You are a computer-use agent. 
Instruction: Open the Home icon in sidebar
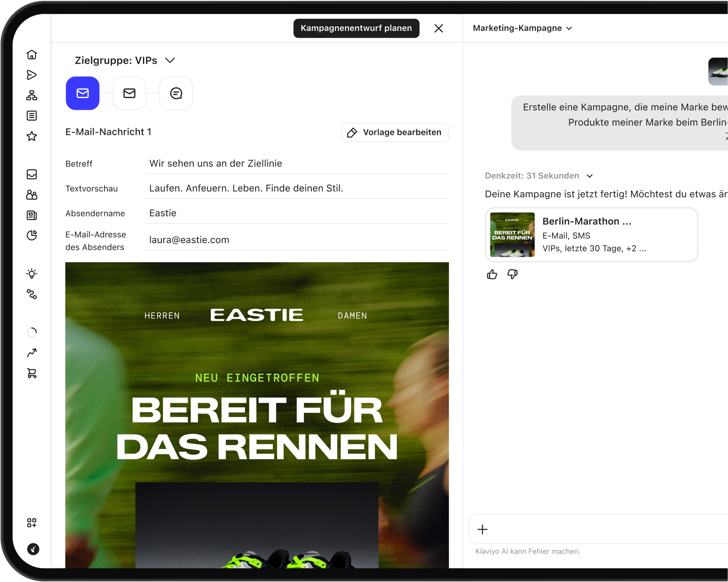point(32,55)
